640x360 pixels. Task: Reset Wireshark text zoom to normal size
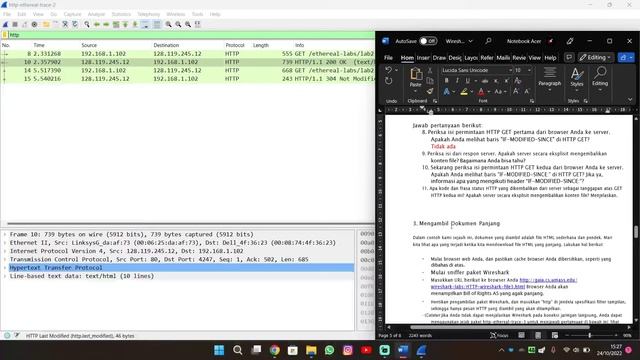click(188, 24)
